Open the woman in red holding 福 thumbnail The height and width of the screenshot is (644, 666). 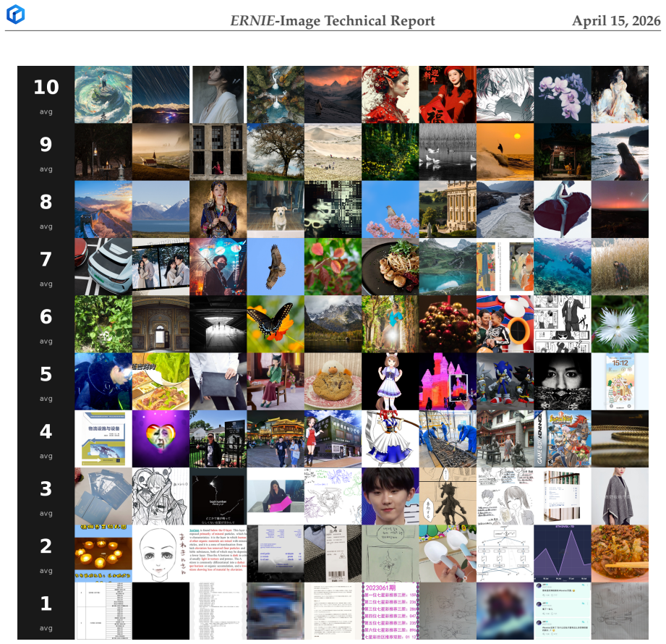point(448,94)
